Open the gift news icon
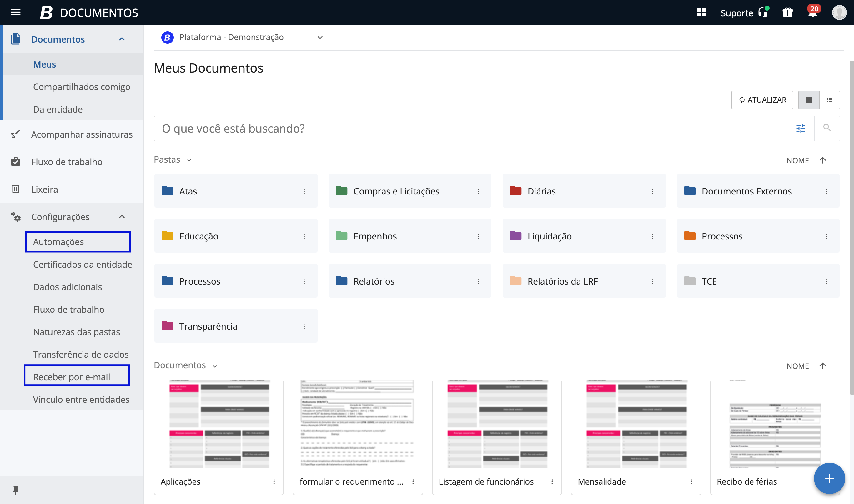Screen dimensions: 854x504 pyautogui.click(x=787, y=13)
